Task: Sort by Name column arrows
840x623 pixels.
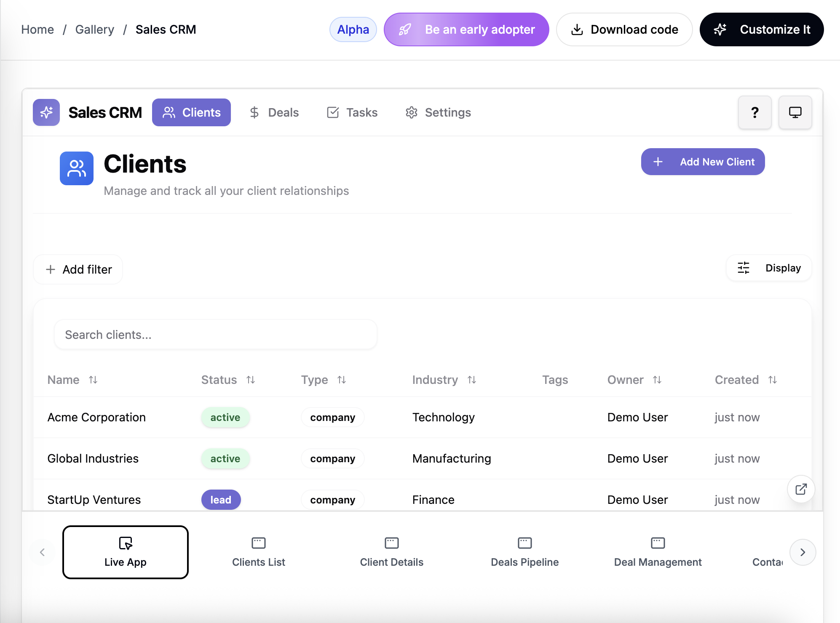Action: pos(93,380)
